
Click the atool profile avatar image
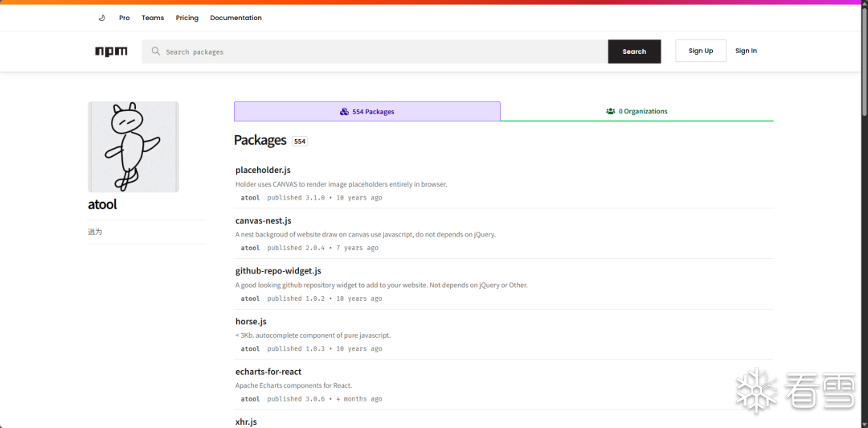[133, 147]
